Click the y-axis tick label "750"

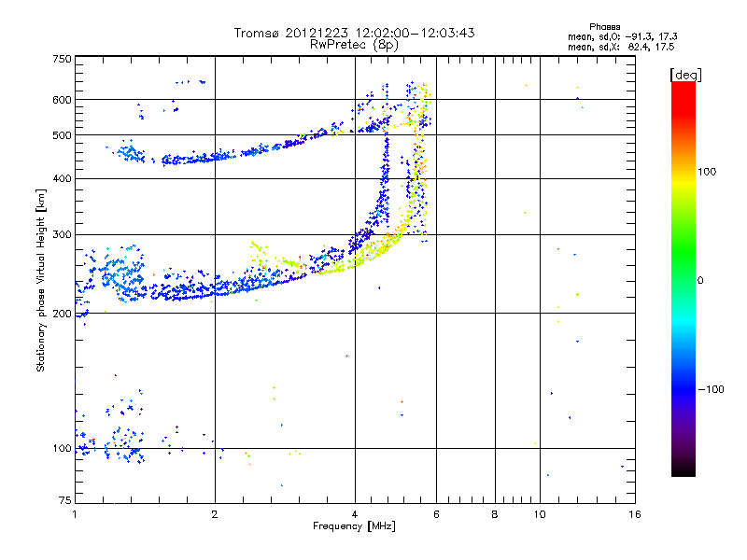(x=62, y=59)
